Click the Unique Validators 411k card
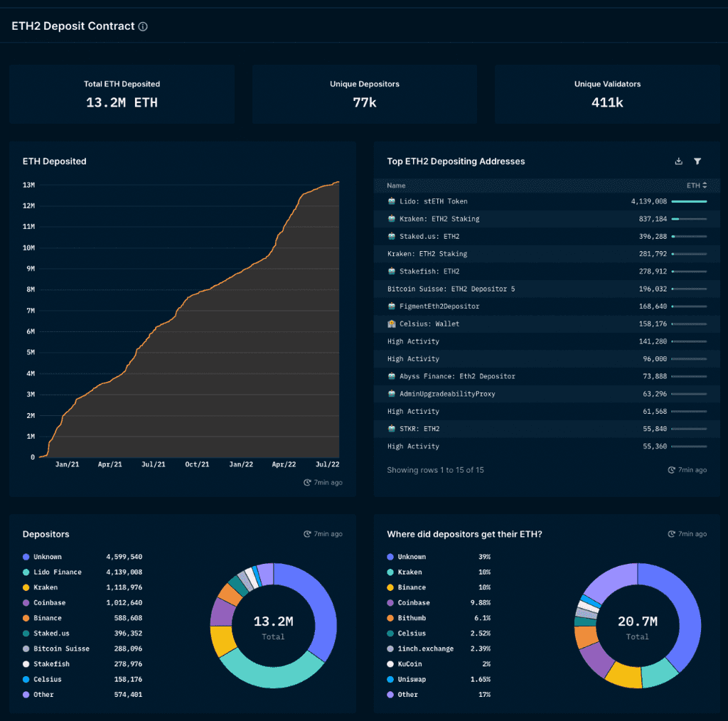Image resolution: width=728 pixels, height=721 pixels. pos(607,95)
